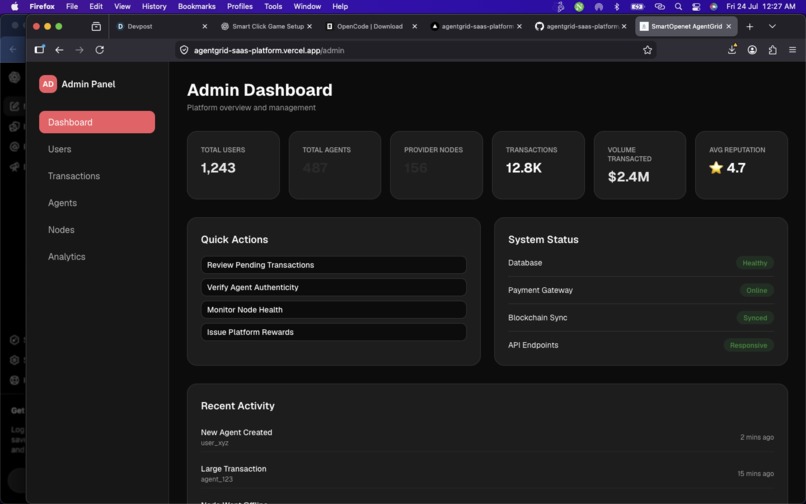This screenshot has height=504, width=806.
Task: Click the Volume Transacted $2.4M card
Action: 640,165
